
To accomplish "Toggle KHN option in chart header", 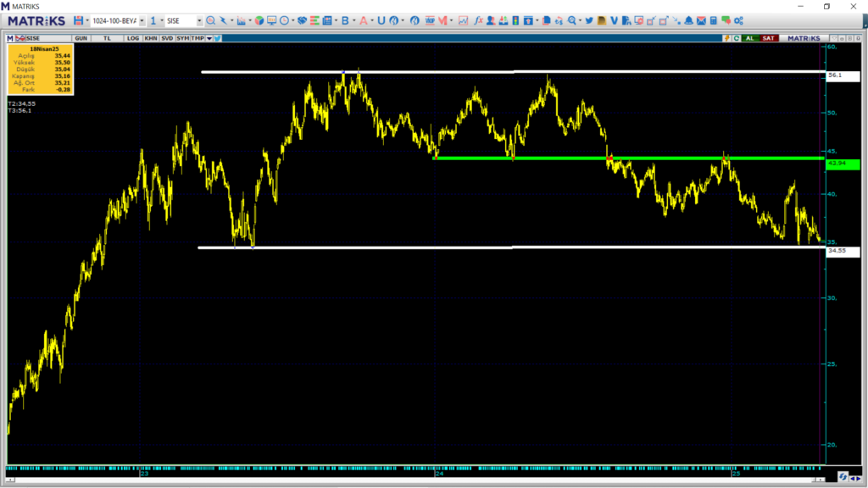I will (x=151, y=38).
